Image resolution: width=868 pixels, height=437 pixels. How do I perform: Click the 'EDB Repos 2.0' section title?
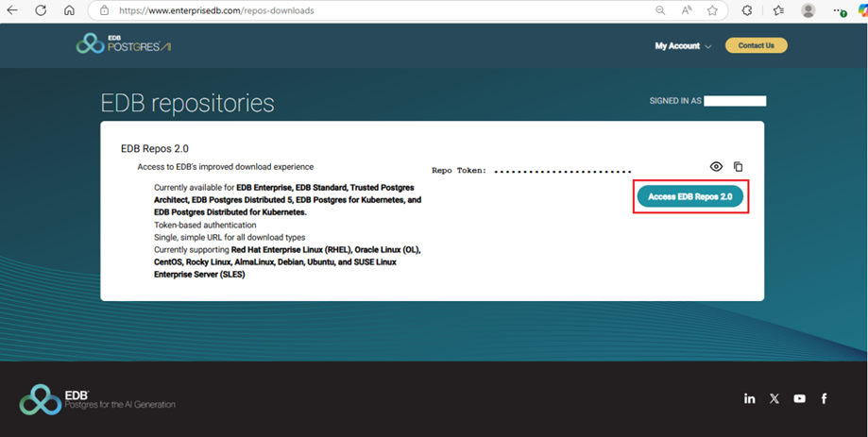(x=155, y=149)
